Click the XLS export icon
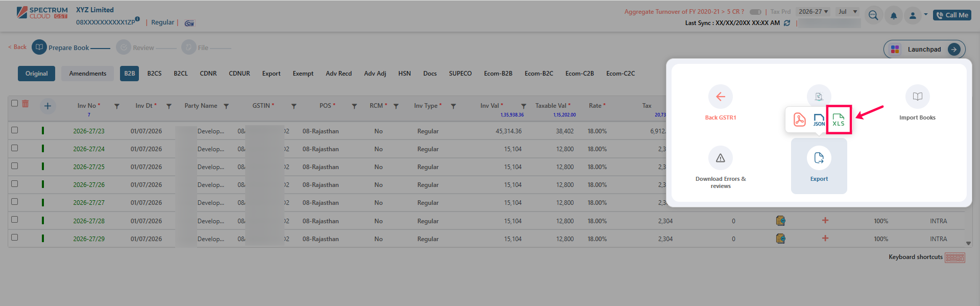The image size is (980, 306). [839, 120]
